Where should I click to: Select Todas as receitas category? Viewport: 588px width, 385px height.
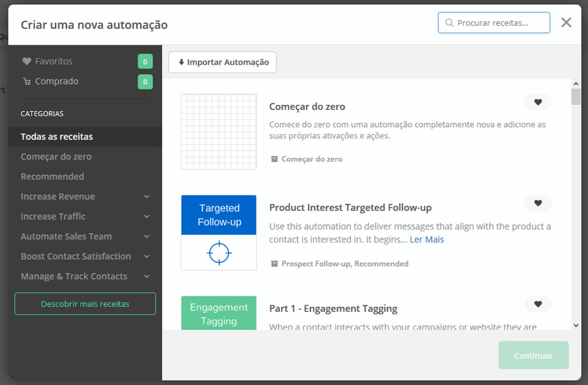click(x=57, y=137)
